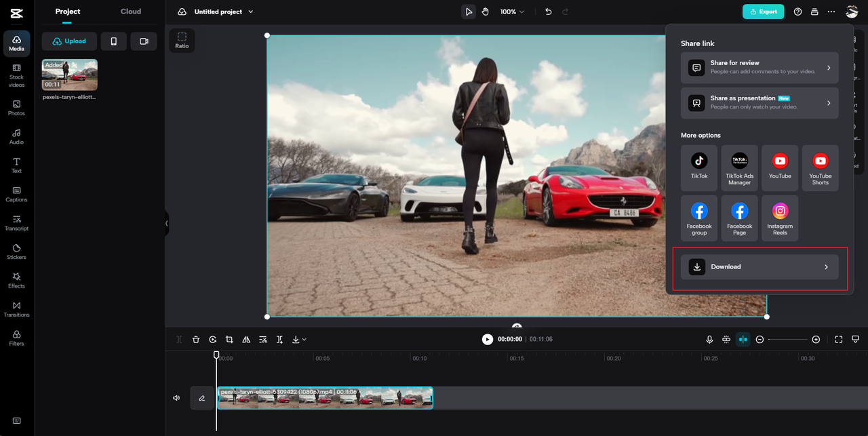This screenshot has height=436, width=868.
Task: Choose Share for review option
Action: (759, 68)
